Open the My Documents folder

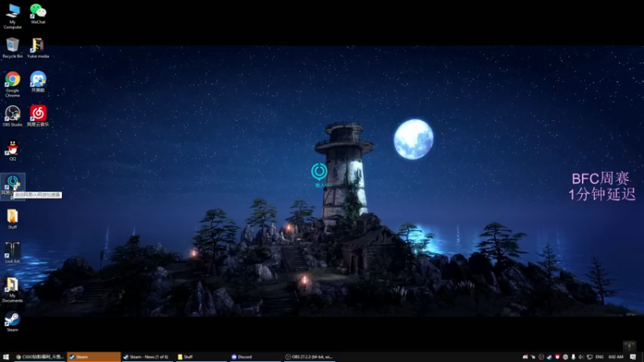(12, 290)
